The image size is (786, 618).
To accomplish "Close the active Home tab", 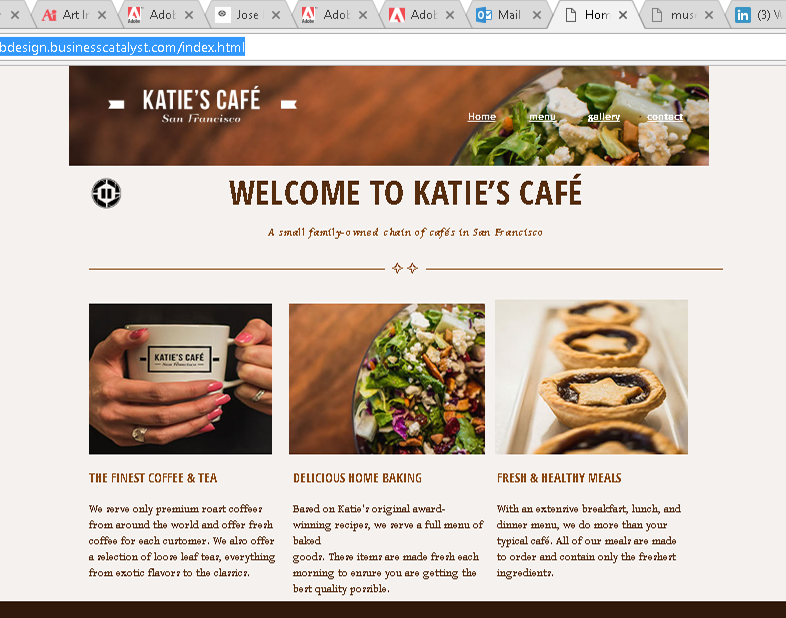I will pos(623,15).
